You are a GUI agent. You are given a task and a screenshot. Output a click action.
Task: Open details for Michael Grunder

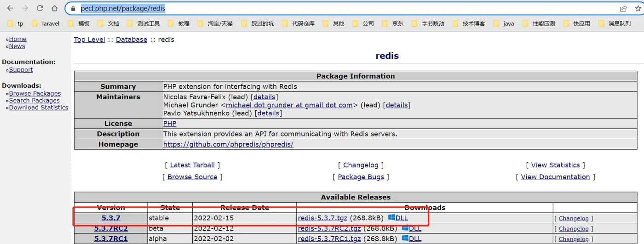[x=397, y=105]
